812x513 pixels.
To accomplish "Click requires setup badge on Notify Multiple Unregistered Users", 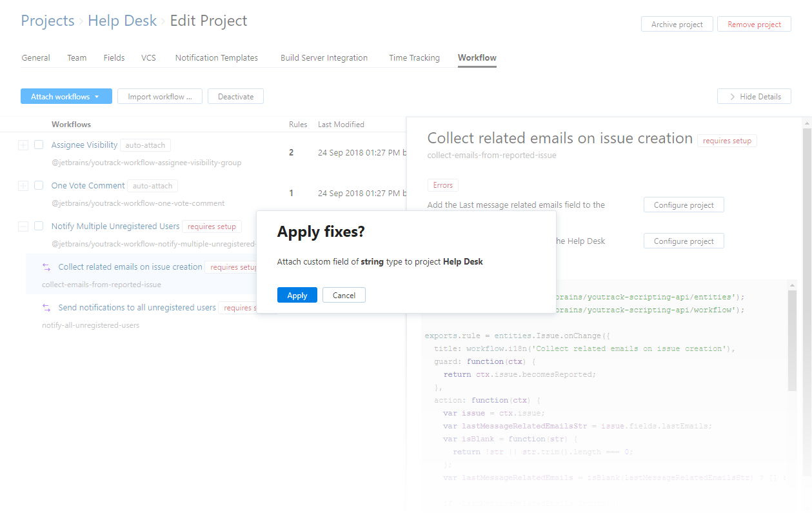I will (212, 226).
